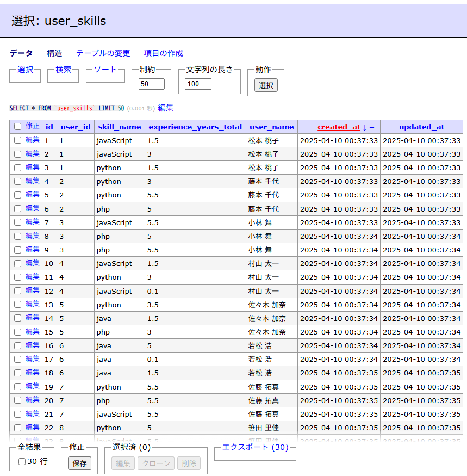
Task: Switch to the 構造 tab
Action: (x=54, y=53)
